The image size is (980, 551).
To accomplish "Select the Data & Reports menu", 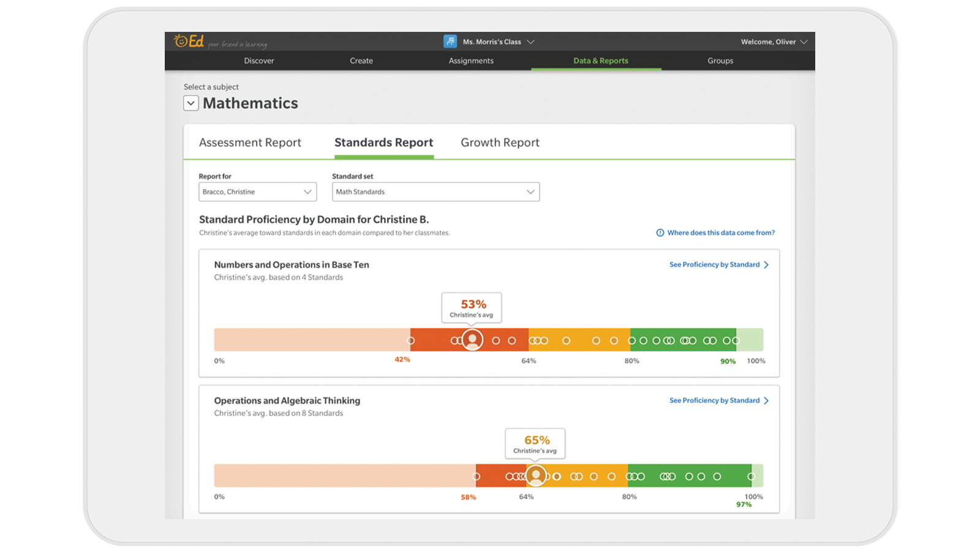I will click(601, 61).
